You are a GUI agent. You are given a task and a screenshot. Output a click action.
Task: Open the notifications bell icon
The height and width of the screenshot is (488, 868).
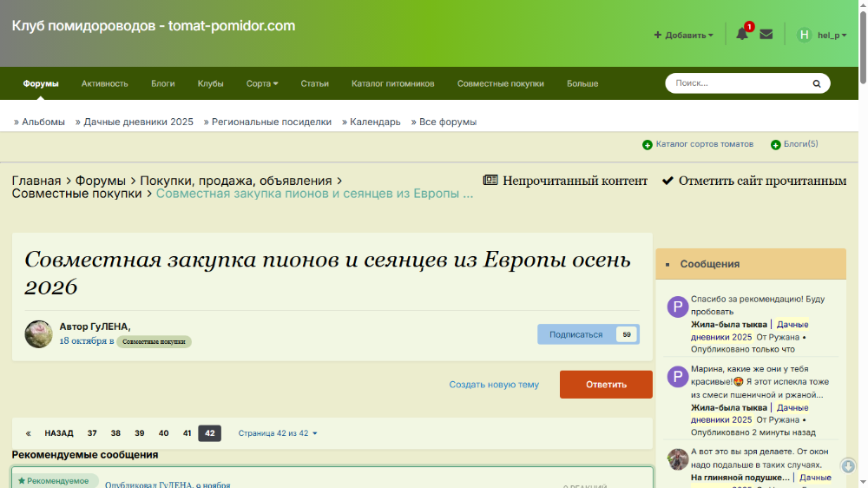[741, 35]
